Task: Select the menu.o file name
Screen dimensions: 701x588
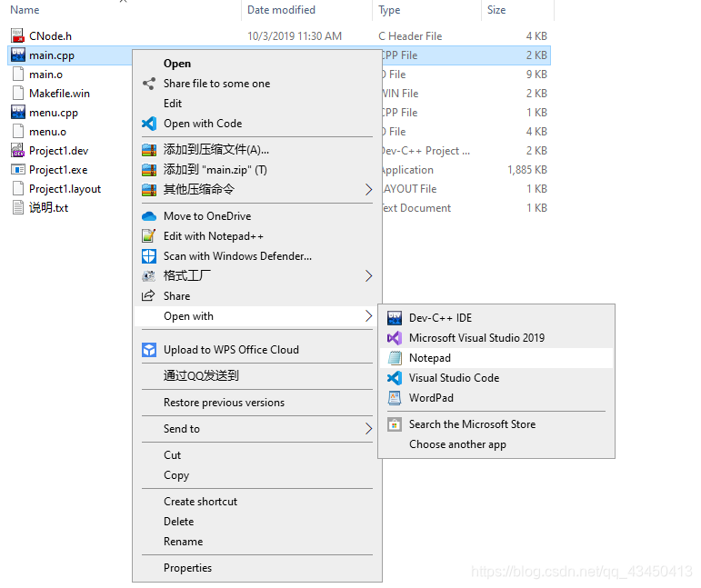Action: (47, 132)
